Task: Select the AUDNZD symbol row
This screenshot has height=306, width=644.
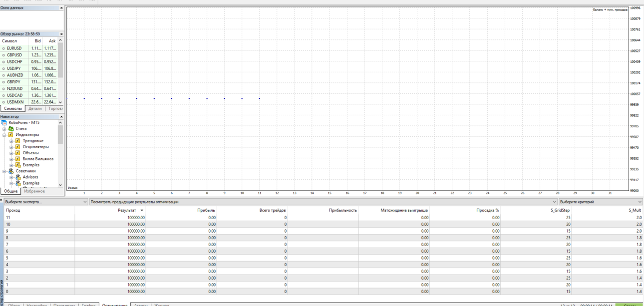Action: pos(29,75)
